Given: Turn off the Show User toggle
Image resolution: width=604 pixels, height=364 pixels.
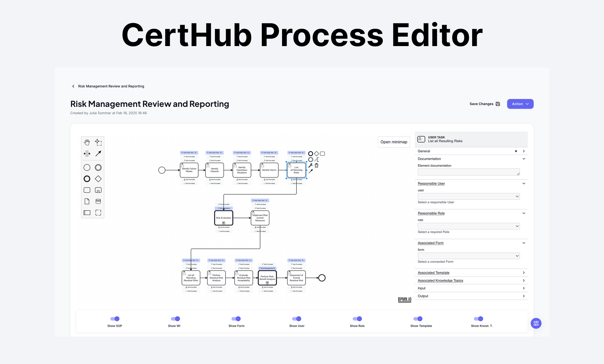Looking at the screenshot, I should coord(297,319).
